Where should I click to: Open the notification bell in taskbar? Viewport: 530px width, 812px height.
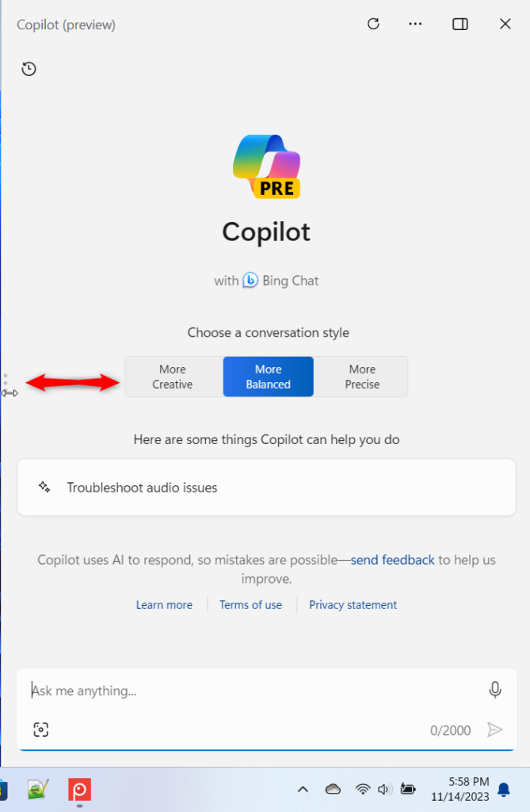504,789
